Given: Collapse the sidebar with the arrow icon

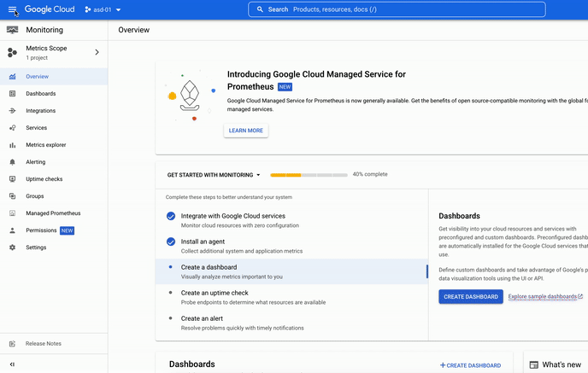Looking at the screenshot, I should (x=12, y=364).
